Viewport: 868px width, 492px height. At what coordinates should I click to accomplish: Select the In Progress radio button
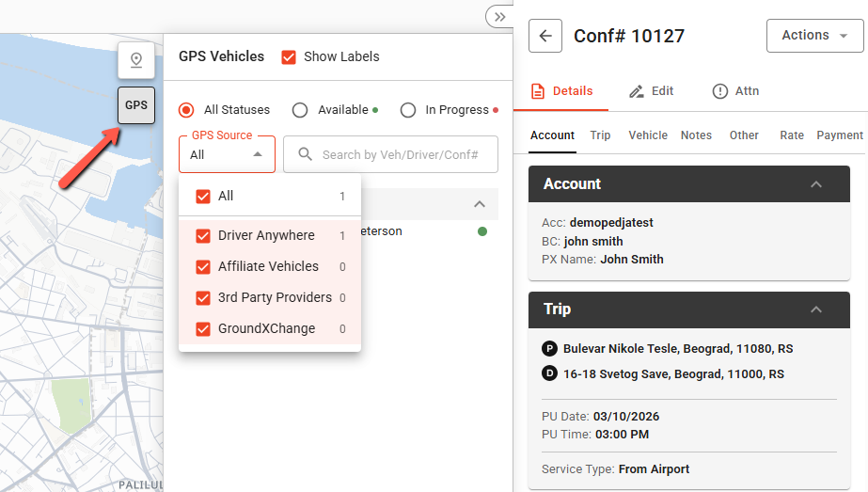tap(408, 110)
